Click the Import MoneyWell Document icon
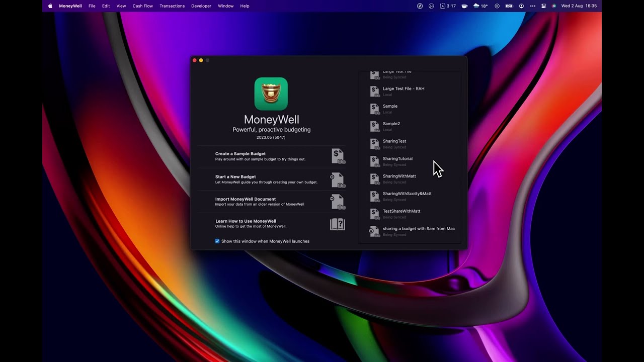The image size is (644, 362). [x=338, y=202]
